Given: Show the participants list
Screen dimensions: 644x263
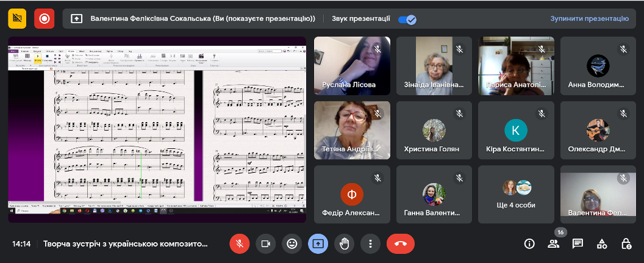Looking at the screenshot, I should pos(553,243).
